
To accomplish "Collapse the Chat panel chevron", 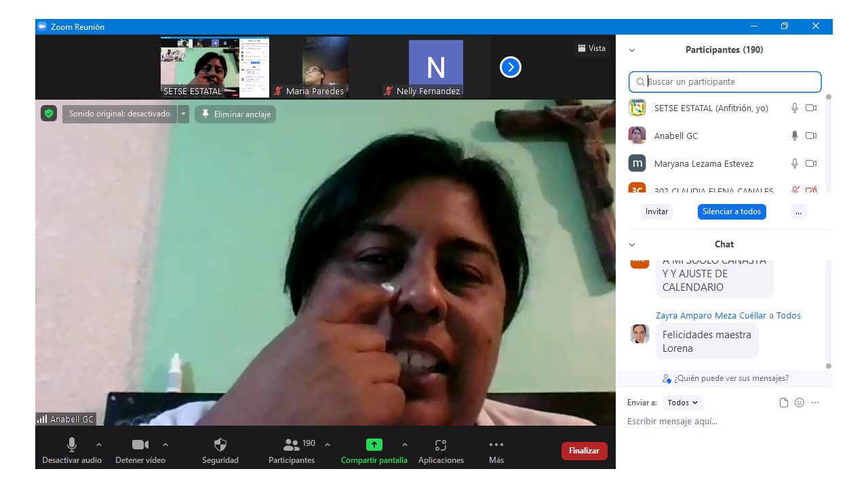I will point(632,245).
